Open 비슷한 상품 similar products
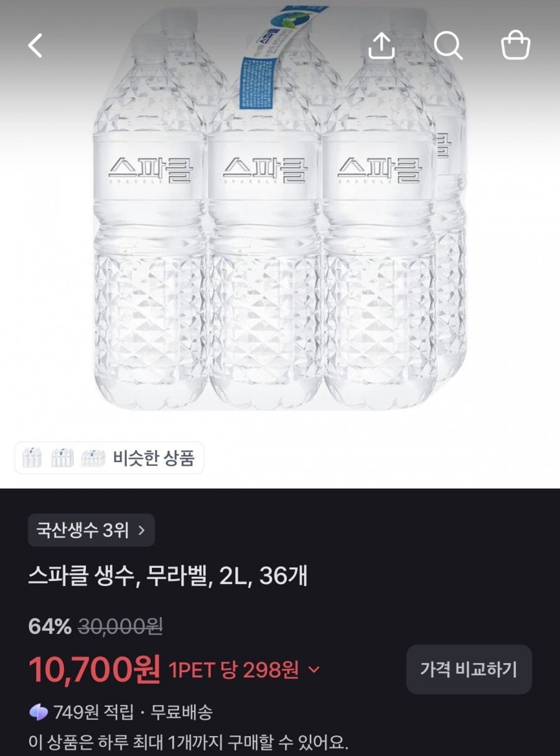 point(154,458)
